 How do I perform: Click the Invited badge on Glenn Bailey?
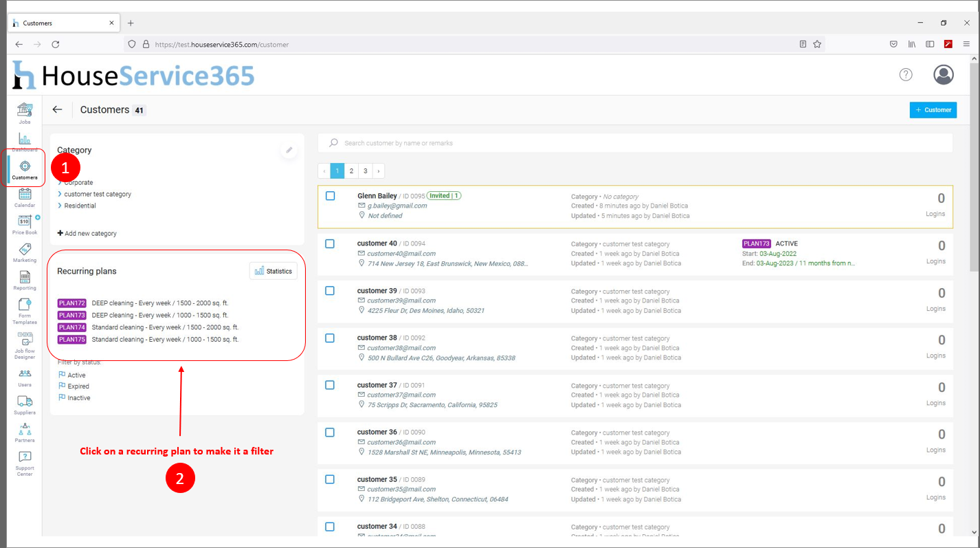(444, 196)
